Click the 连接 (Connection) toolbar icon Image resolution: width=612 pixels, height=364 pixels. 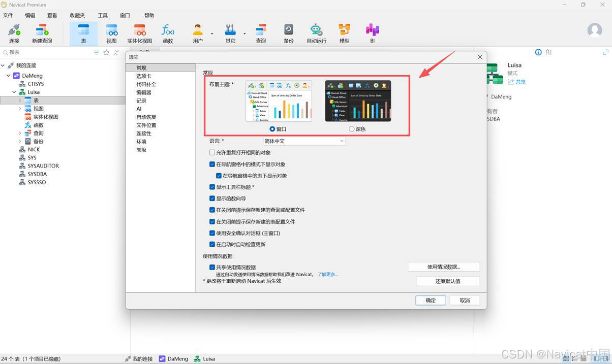[14, 34]
